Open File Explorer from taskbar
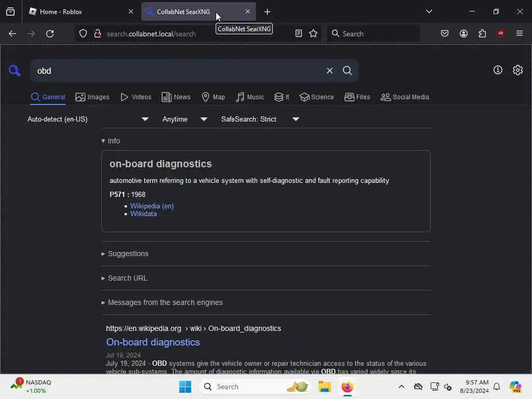Viewport: 532px width, 399px height. click(324, 387)
